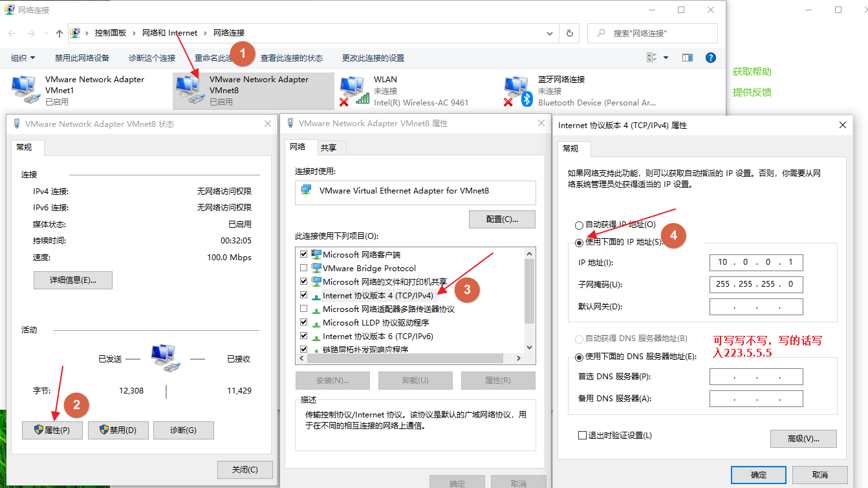Select the WLAN connection icon
This screenshot has width=868, height=488.
353,91
